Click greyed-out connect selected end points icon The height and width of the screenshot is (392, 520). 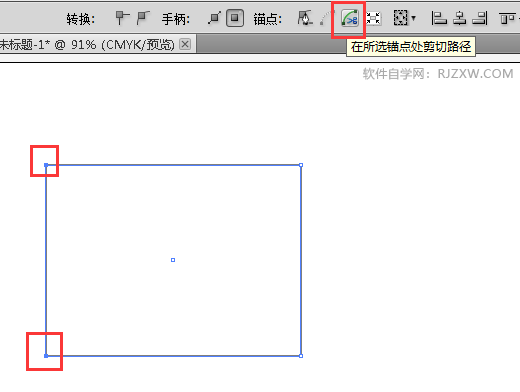pyautogui.click(x=326, y=18)
